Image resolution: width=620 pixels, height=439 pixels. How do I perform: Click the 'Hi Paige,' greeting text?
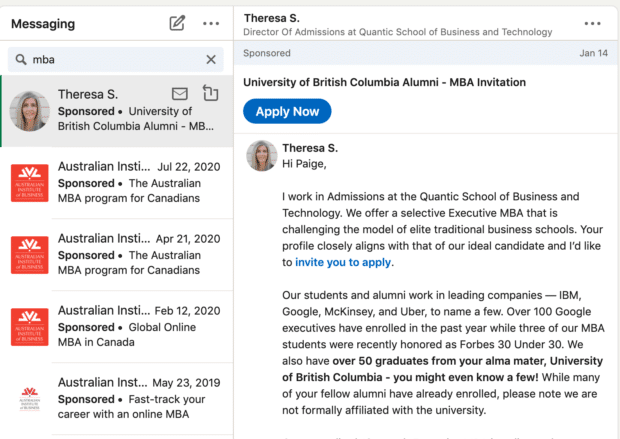[x=304, y=163]
